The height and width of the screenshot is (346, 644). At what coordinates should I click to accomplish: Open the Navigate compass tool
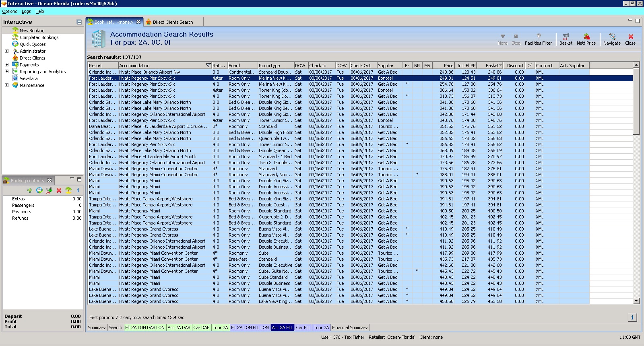click(612, 39)
